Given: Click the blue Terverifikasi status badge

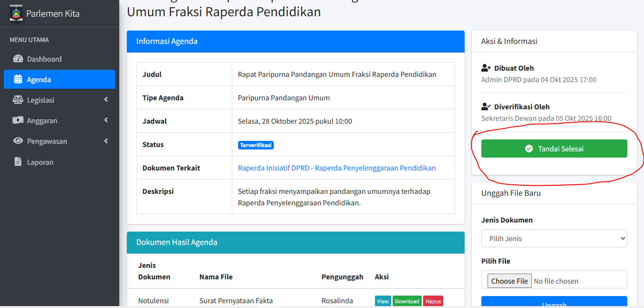Looking at the screenshot, I should click(256, 145).
